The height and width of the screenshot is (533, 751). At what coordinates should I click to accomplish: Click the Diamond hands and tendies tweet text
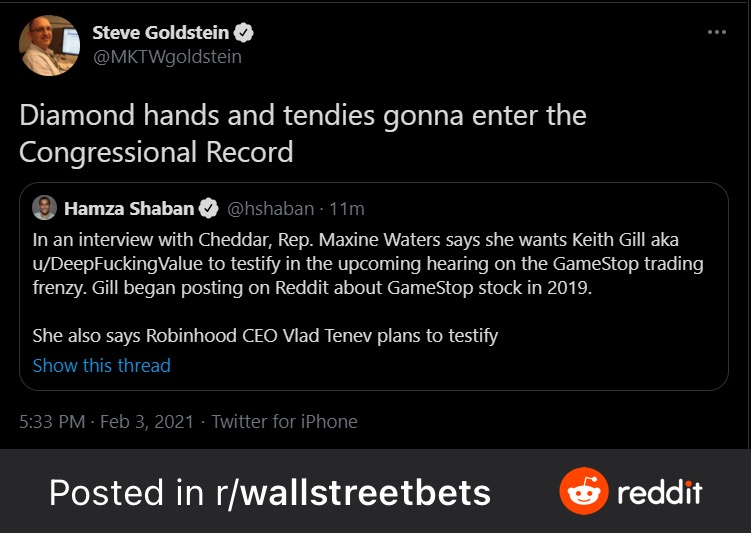(302, 133)
